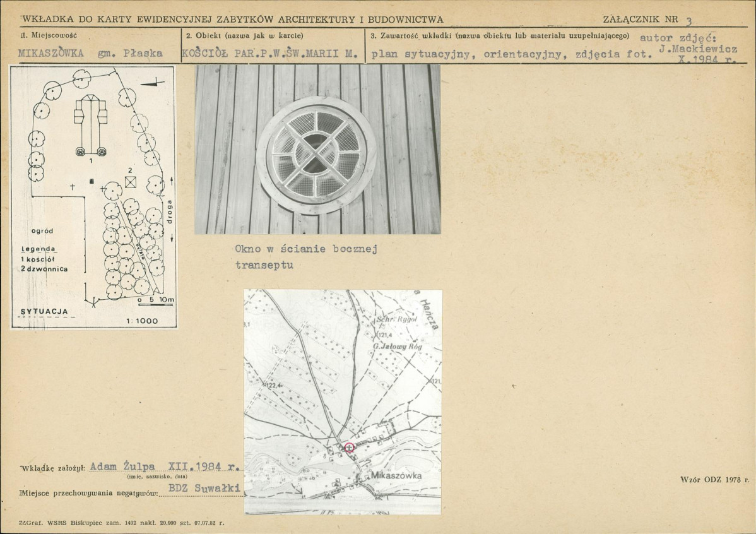Click the plan sytuacyjny contents field
756x534 pixels.
point(512,54)
